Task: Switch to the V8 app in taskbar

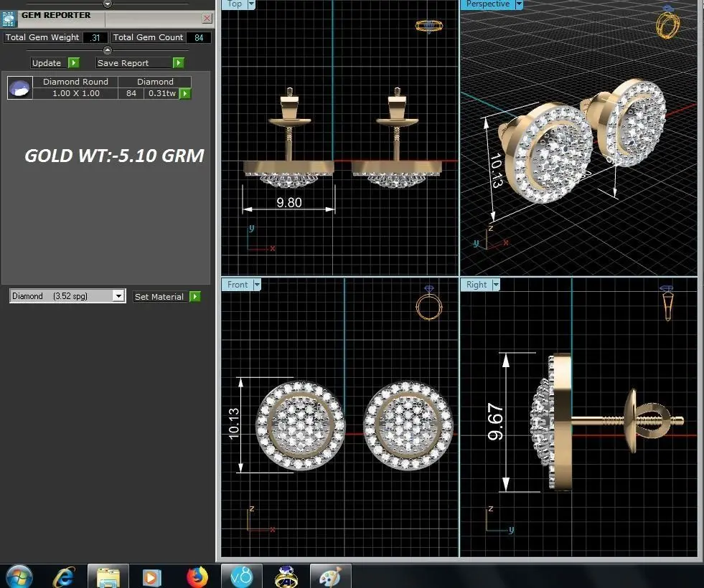Action: tap(242, 577)
